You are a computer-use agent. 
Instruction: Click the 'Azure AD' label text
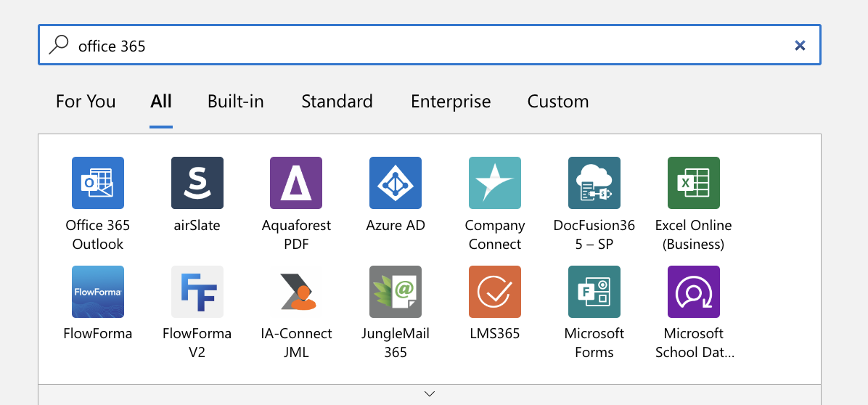point(396,225)
